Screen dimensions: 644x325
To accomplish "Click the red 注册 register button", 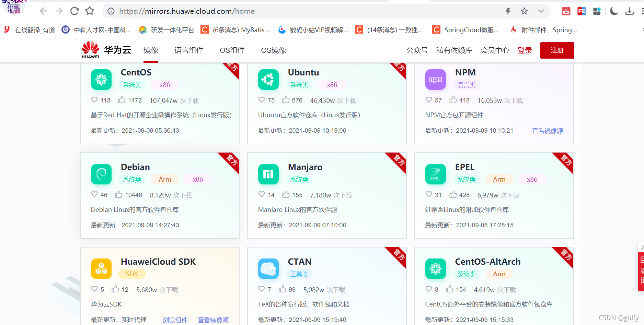I will [557, 50].
